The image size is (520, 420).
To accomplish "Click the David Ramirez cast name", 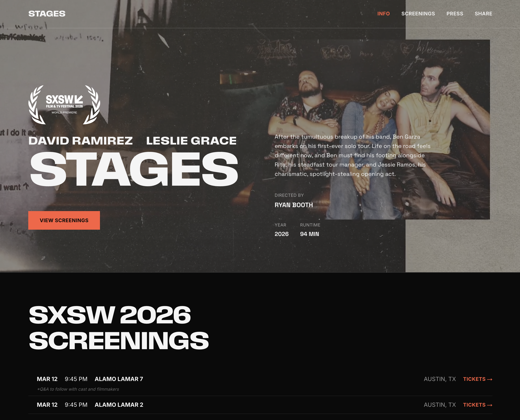I will point(80,141).
